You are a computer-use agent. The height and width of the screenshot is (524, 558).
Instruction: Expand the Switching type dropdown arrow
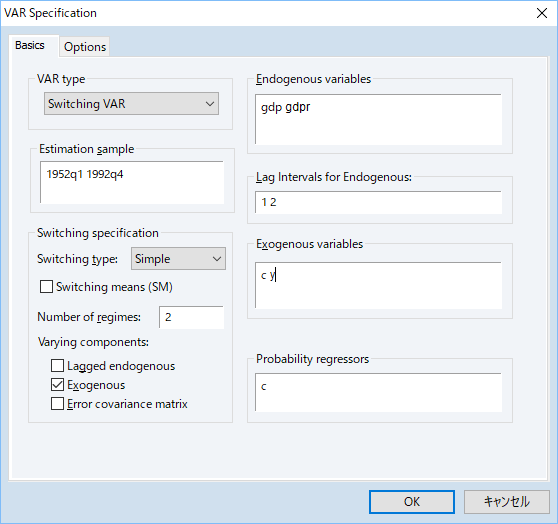[217, 259]
